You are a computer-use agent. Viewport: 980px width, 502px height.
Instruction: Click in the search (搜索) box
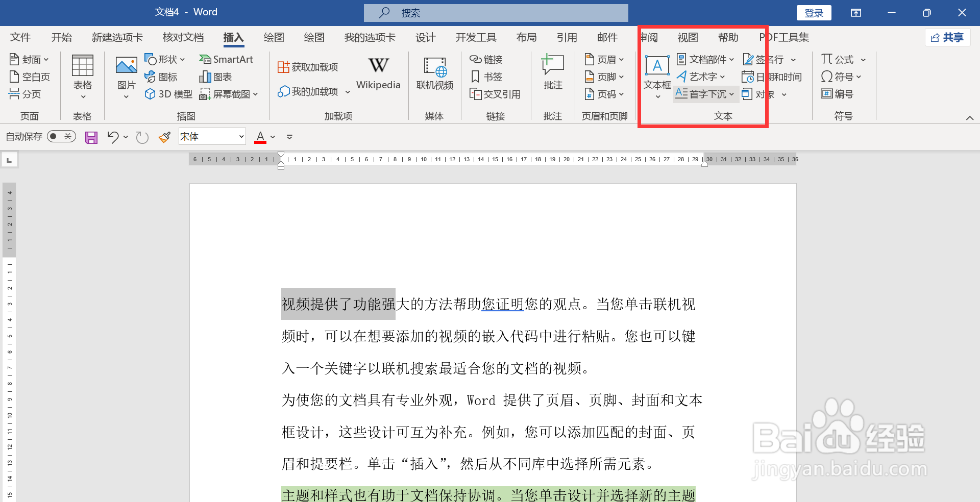pyautogui.click(x=496, y=13)
